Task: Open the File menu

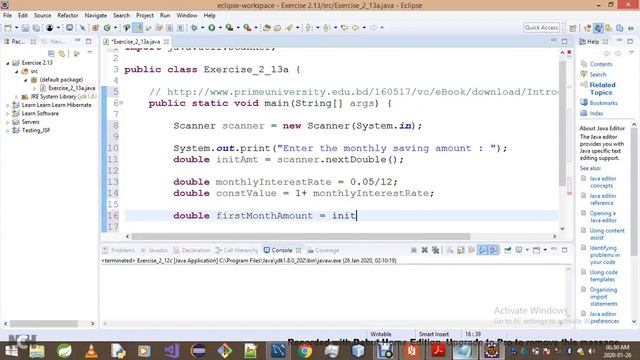Action: click(x=7, y=16)
